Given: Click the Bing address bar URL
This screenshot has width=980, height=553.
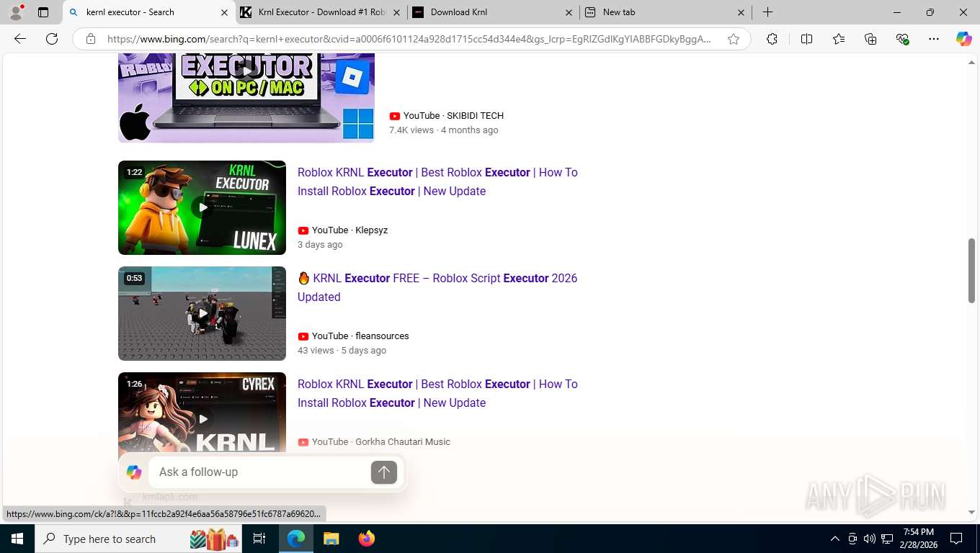Looking at the screenshot, I should (409, 39).
